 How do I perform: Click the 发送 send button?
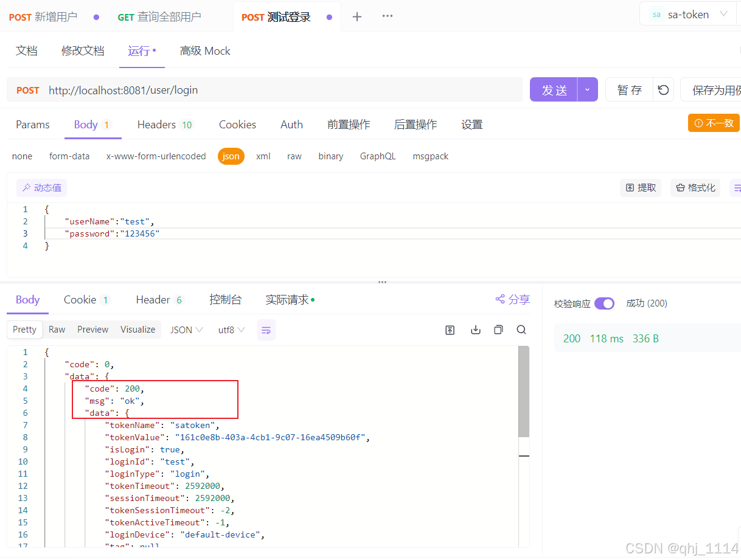(x=553, y=89)
